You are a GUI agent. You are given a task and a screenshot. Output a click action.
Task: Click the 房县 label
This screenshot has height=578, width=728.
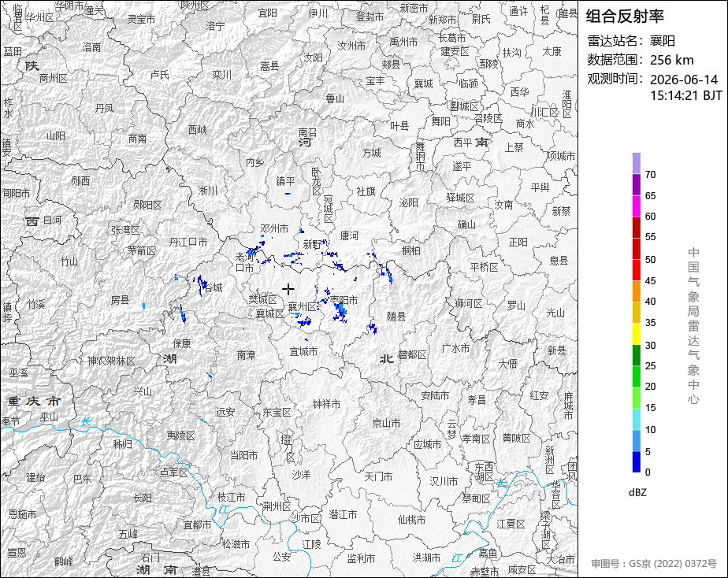[120, 300]
